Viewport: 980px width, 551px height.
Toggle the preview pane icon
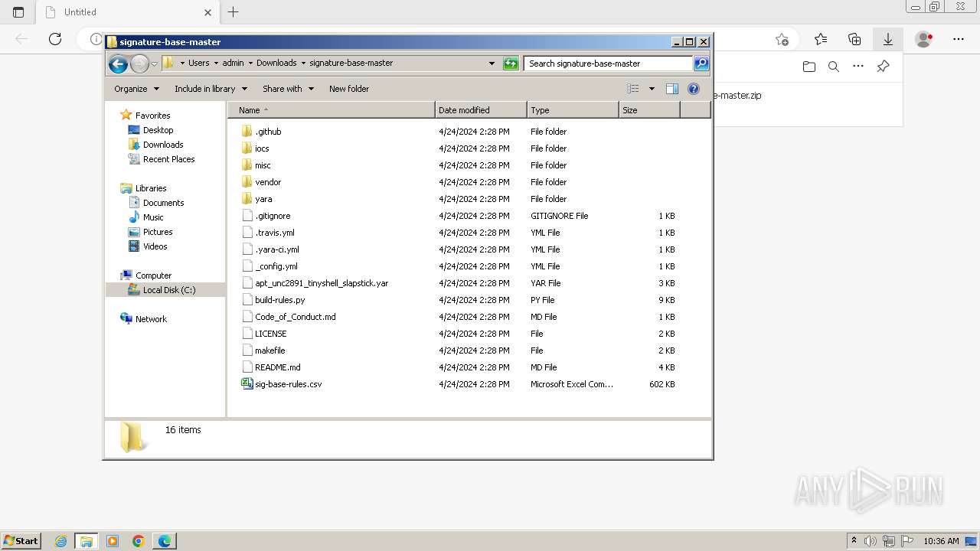point(672,89)
